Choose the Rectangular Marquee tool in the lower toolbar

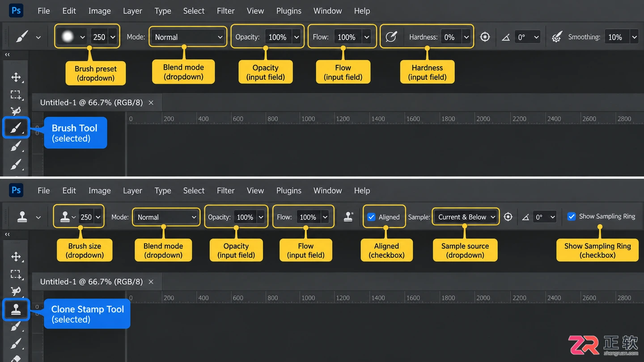point(16,274)
